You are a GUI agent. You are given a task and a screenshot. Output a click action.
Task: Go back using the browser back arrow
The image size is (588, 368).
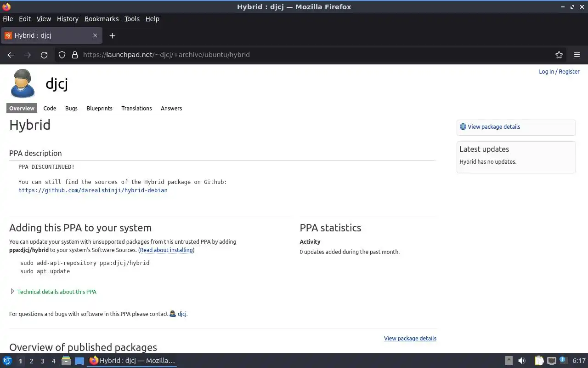tap(11, 55)
